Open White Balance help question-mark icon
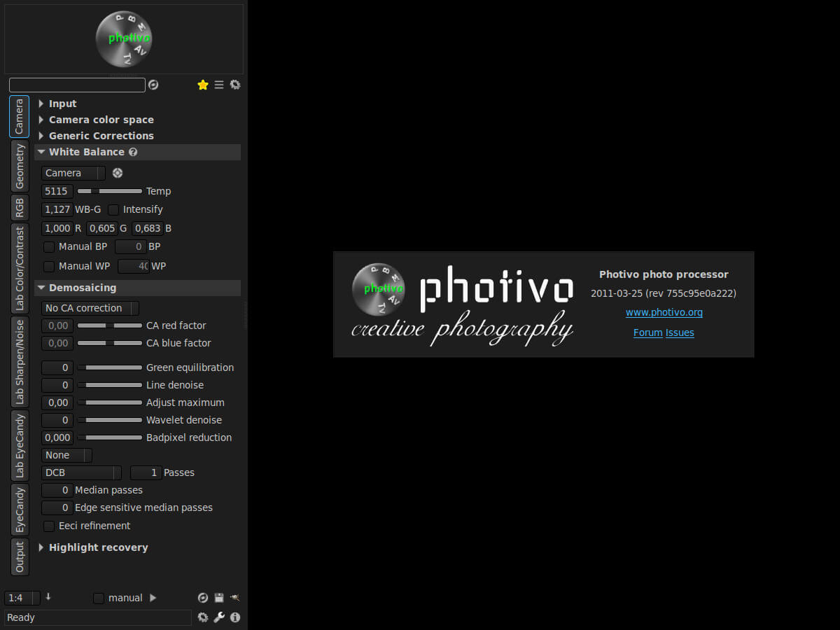This screenshot has height=630, width=840. [x=133, y=152]
